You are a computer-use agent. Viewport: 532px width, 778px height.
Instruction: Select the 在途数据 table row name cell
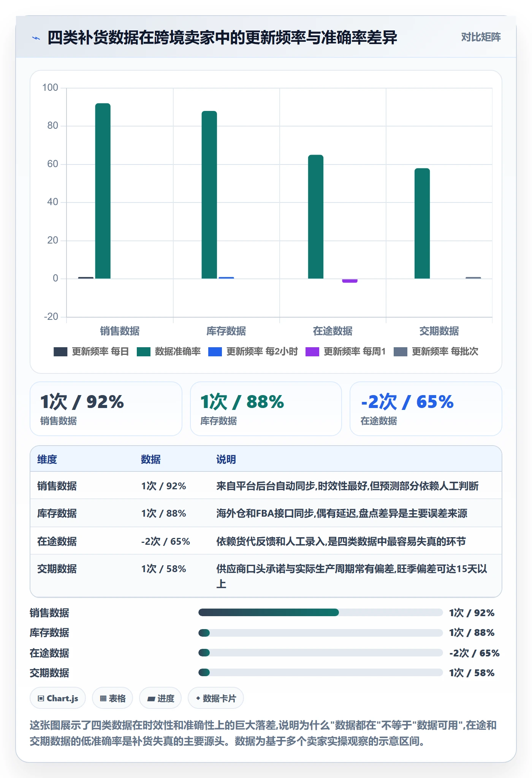coord(57,541)
